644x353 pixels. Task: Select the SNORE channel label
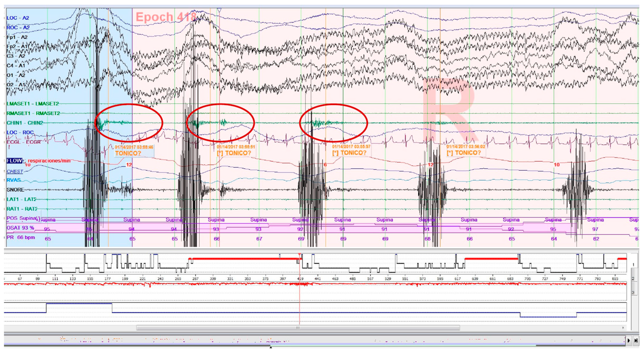(15, 190)
